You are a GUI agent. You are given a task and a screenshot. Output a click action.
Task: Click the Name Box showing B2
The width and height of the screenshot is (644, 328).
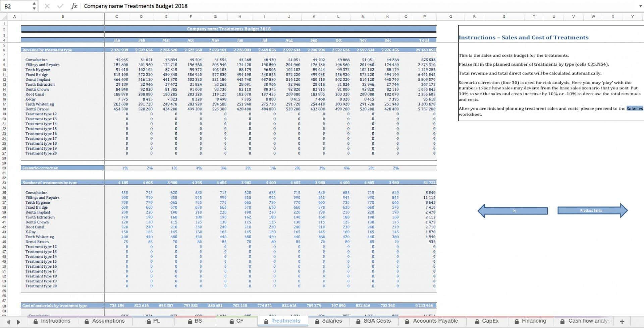[16, 6]
